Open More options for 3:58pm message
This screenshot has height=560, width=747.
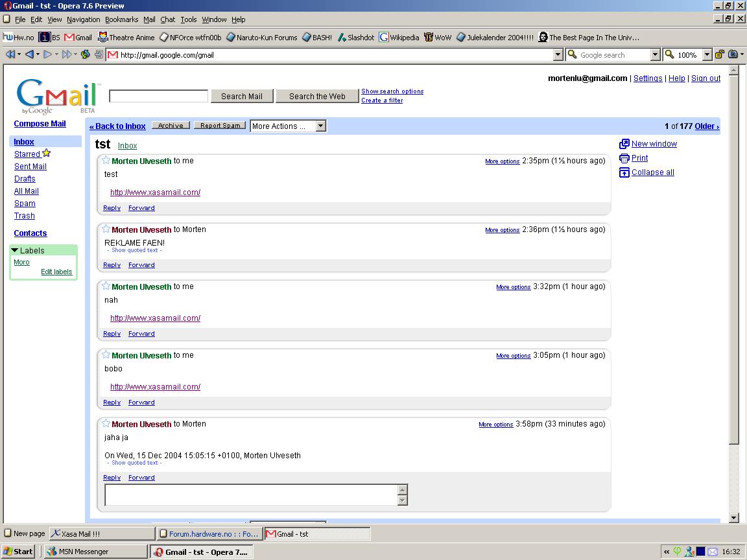click(x=496, y=425)
